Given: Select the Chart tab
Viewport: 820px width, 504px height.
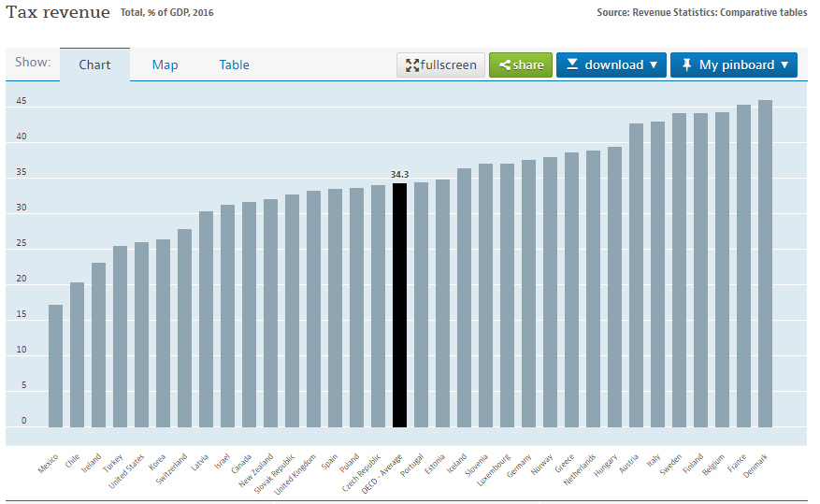Looking at the screenshot, I should (x=94, y=65).
